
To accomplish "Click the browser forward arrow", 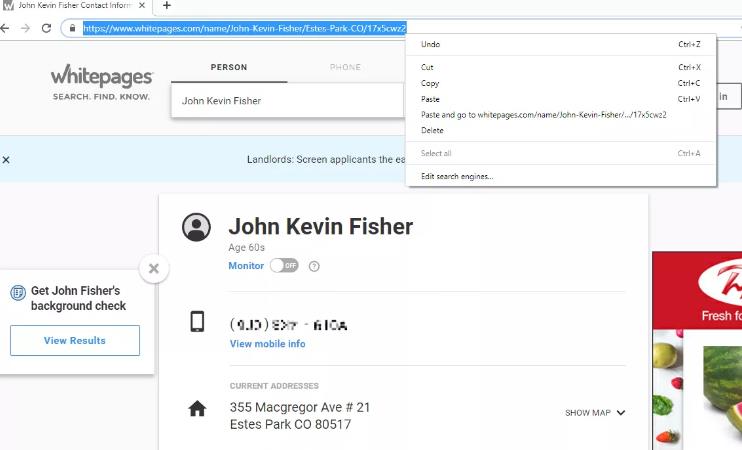I will (x=25, y=28).
